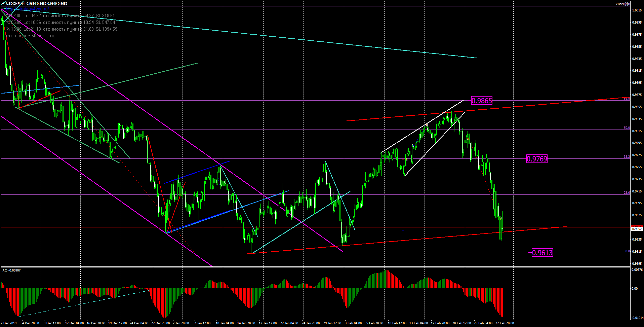Click the VBar indicator text label
Viewport: 644px width, 327px height.
click(x=619, y=4)
